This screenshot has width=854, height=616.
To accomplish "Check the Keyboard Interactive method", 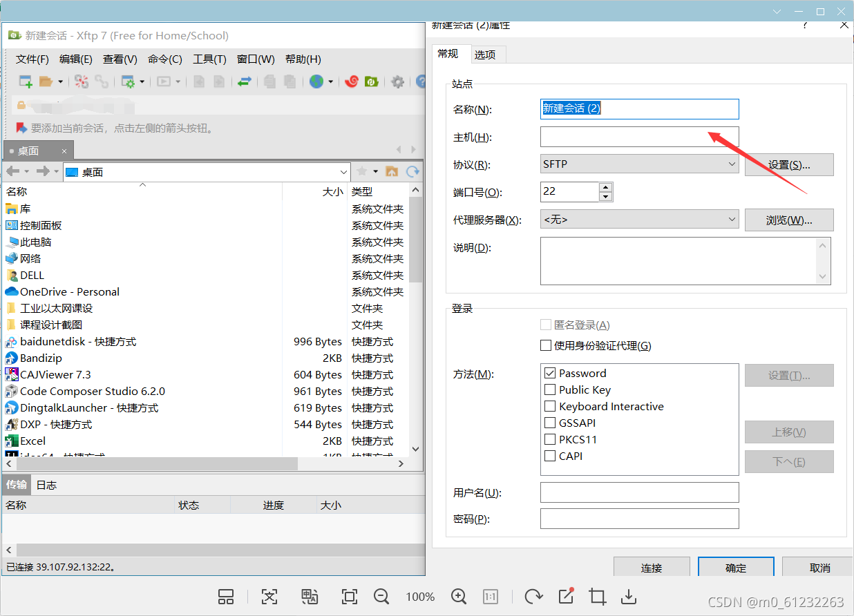I will (x=550, y=406).
